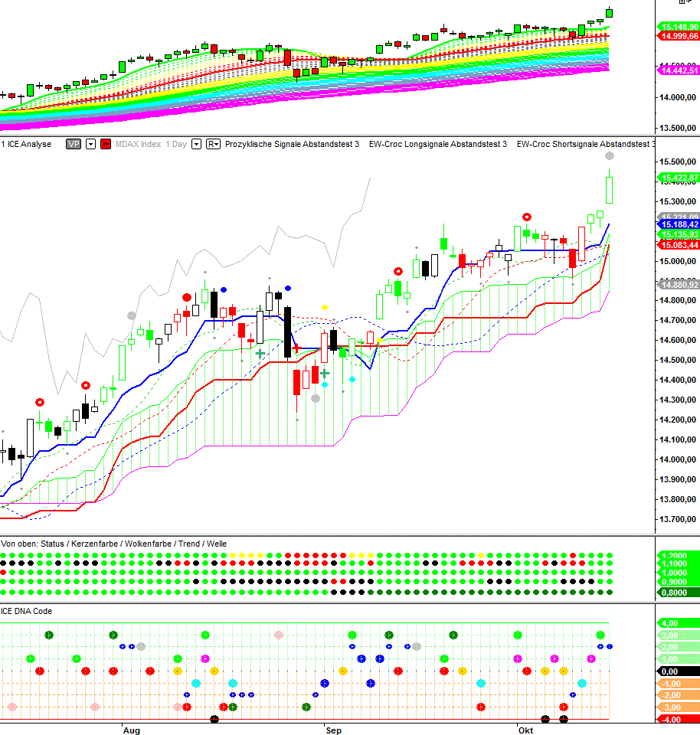This screenshot has height=735, width=700.
Task: Click the magenta 14.442,51 price tag
Action: click(x=678, y=70)
